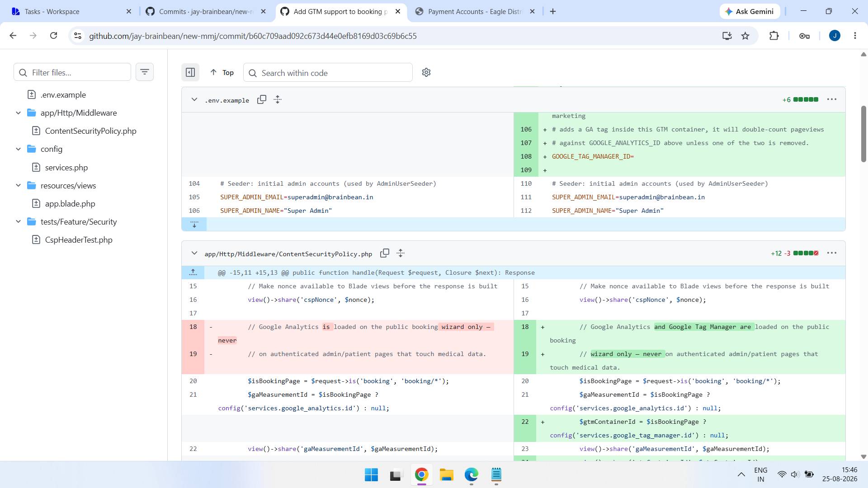The width and height of the screenshot is (868, 488).
Task: Toggle the file tree sidebar panel icon
Action: (190, 72)
